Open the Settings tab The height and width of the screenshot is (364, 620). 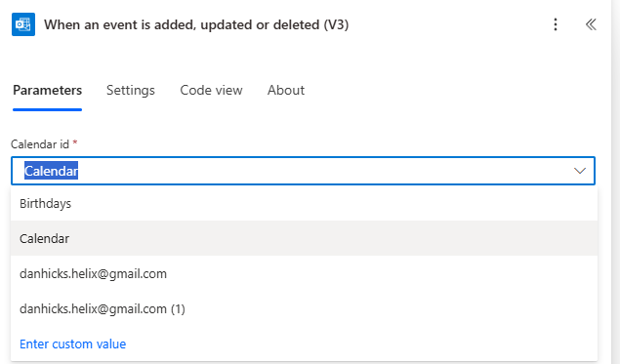point(131,90)
